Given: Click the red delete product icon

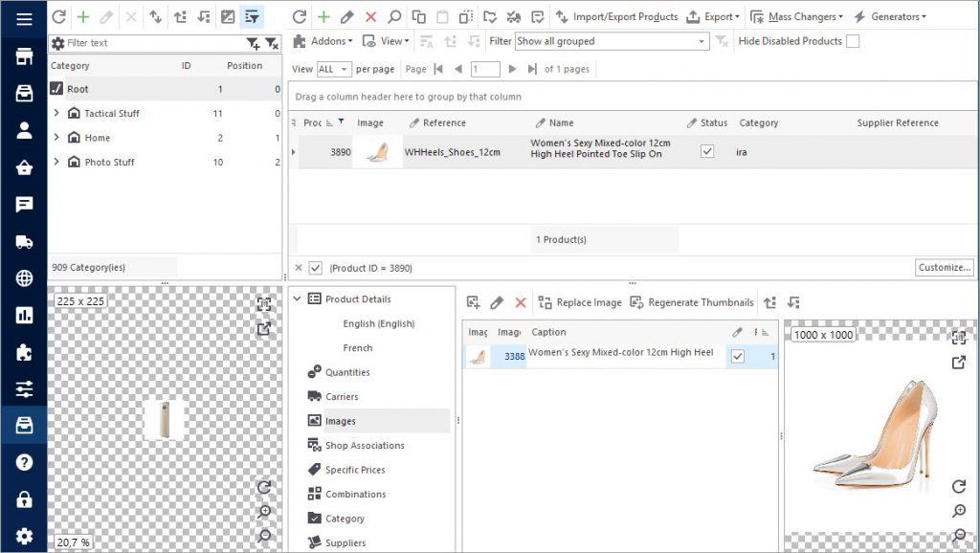Looking at the screenshot, I should click(370, 17).
